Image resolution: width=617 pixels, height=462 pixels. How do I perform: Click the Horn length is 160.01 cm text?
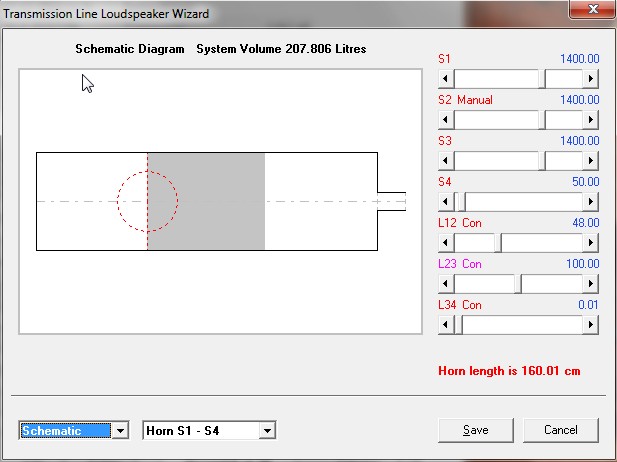coord(509,371)
